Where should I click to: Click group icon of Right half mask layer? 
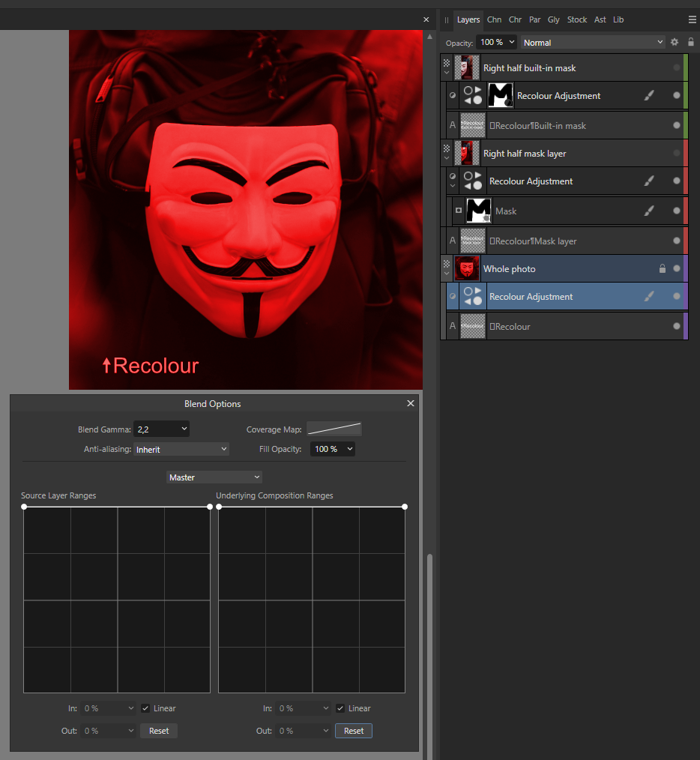coord(447,148)
